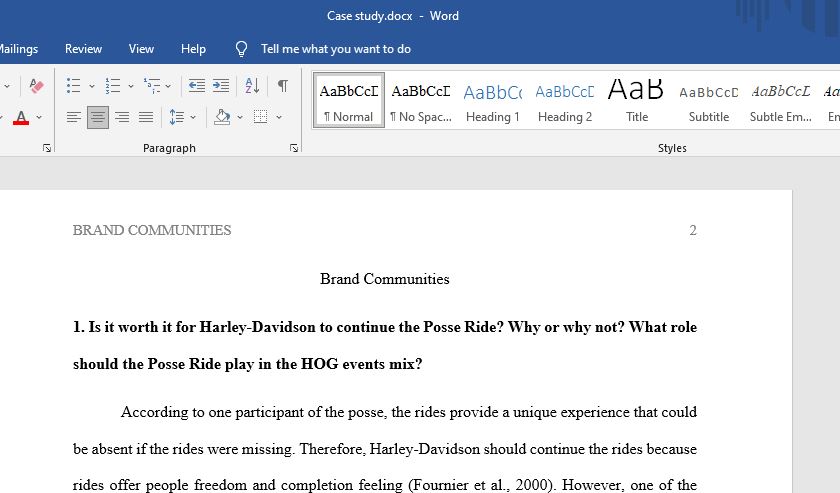The height and width of the screenshot is (493, 840).
Task: Click the word 'According' in first paragraph
Action: tap(155, 412)
